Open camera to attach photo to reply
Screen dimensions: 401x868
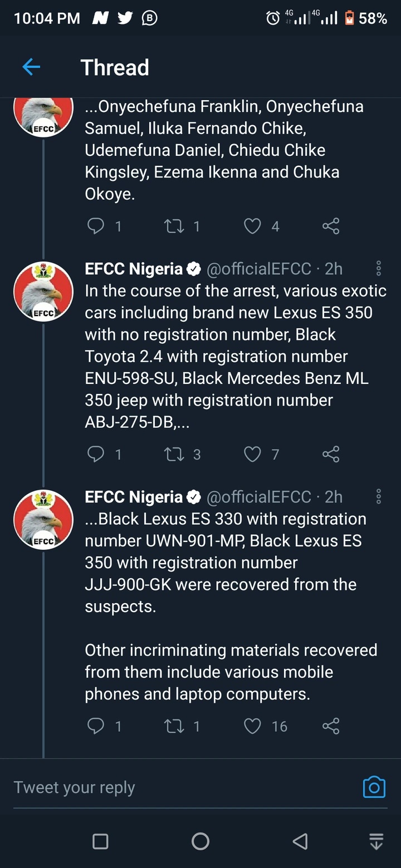[x=374, y=787]
